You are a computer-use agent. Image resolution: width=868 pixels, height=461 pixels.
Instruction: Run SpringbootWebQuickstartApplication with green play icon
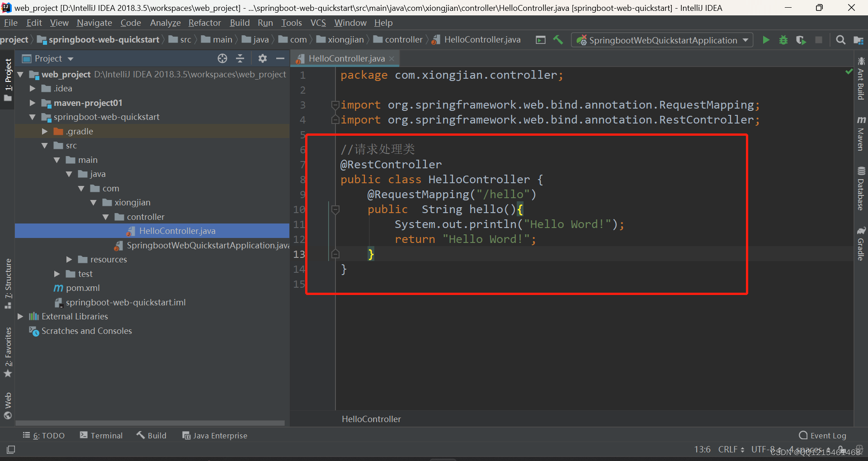766,40
